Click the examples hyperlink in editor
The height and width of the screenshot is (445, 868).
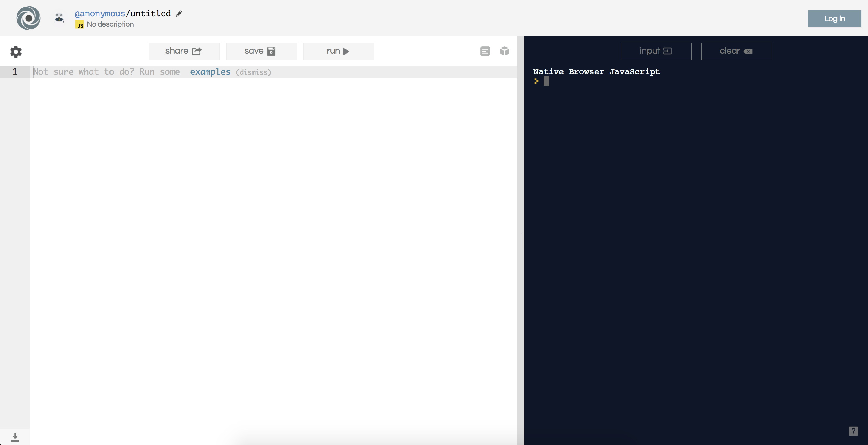tap(210, 71)
